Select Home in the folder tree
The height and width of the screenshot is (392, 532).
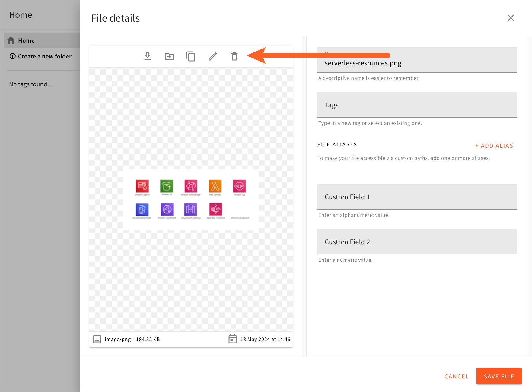pos(26,40)
